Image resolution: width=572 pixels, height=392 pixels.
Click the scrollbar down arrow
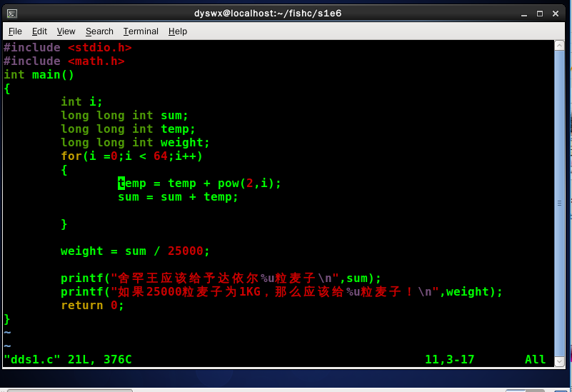(560, 361)
